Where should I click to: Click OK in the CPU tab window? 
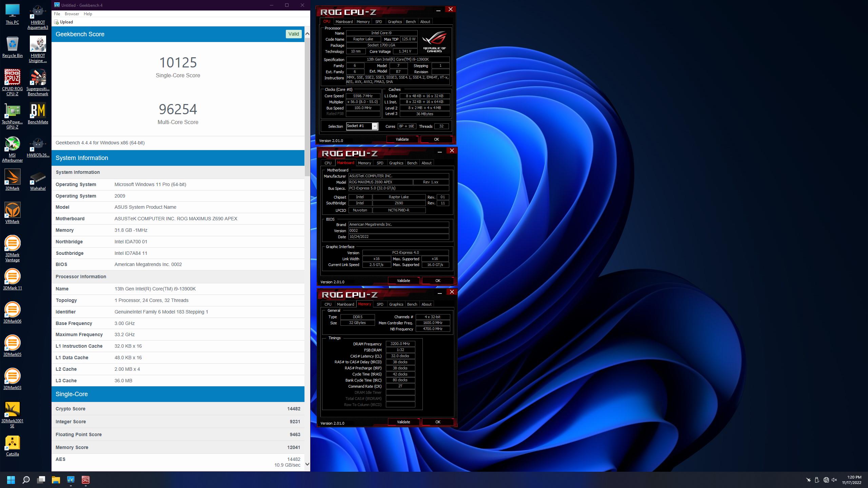coord(436,139)
